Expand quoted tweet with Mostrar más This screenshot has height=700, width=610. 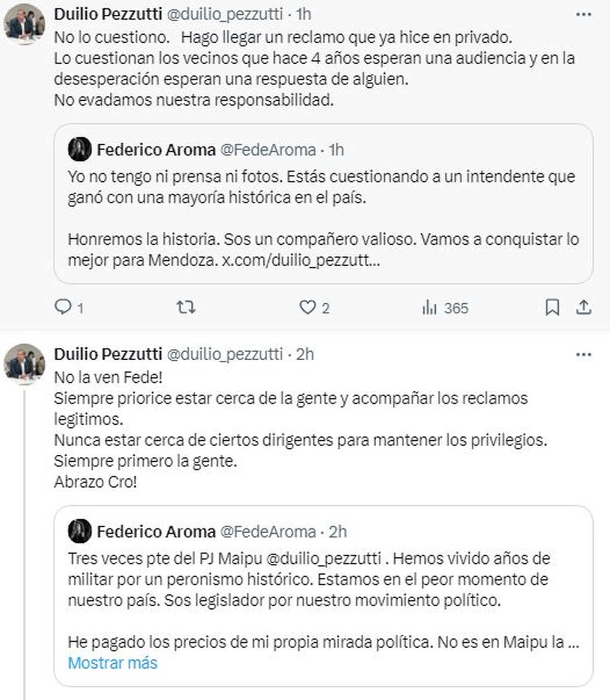tap(112, 663)
